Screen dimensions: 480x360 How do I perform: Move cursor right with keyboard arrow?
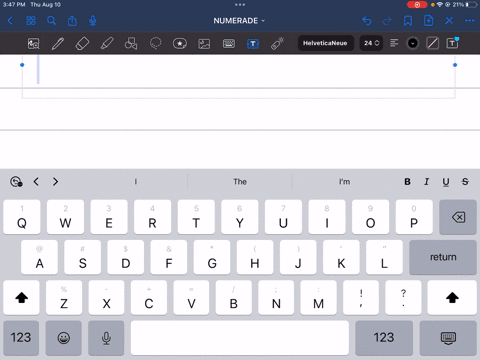coord(55,182)
